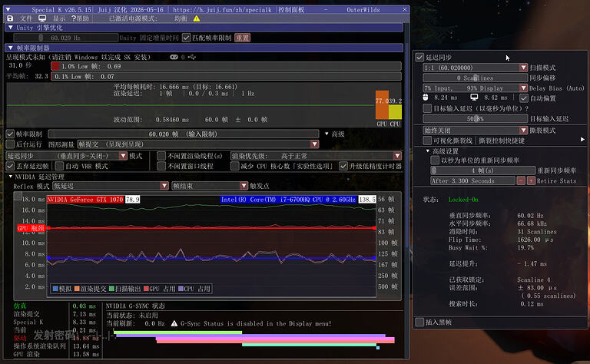Enable the 不闲置窗口线程 checkbox
Image resolution: width=590 pixels, height=364 pixels.
161,166
